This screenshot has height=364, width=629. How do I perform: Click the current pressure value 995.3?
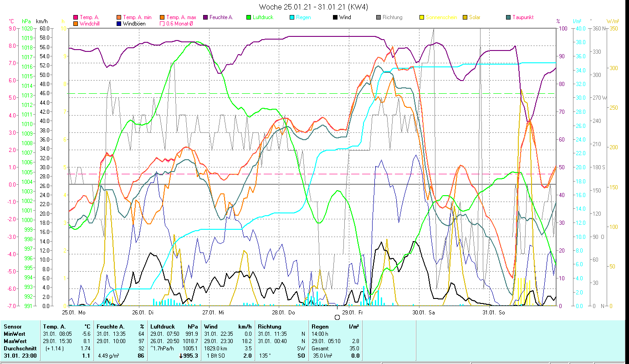[190, 356]
